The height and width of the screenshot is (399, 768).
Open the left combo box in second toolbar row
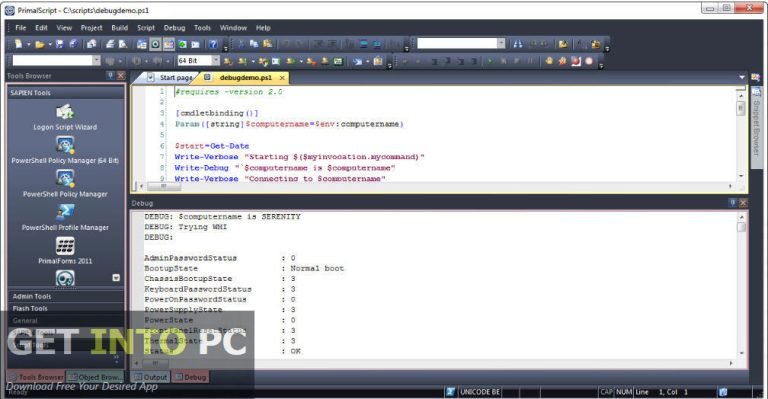96,60
